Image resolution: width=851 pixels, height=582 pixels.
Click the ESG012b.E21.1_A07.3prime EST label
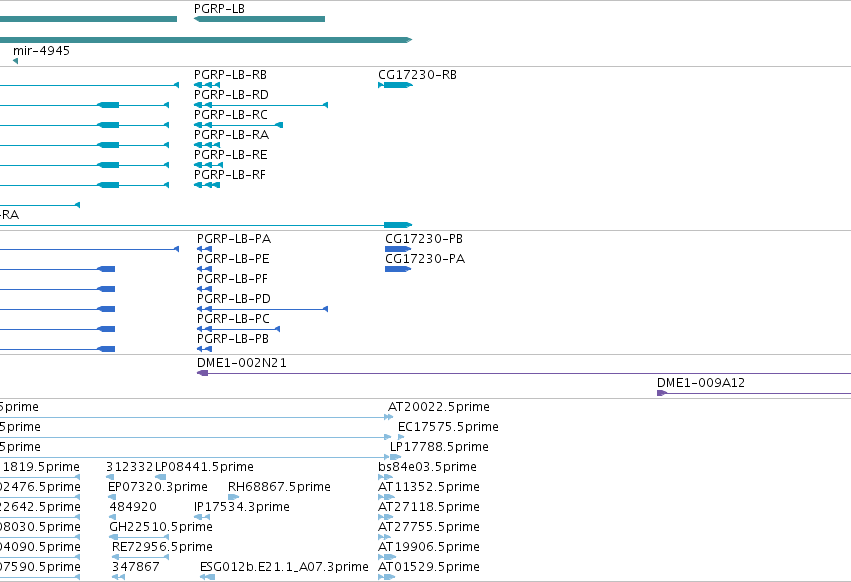click(x=284, y=567)
